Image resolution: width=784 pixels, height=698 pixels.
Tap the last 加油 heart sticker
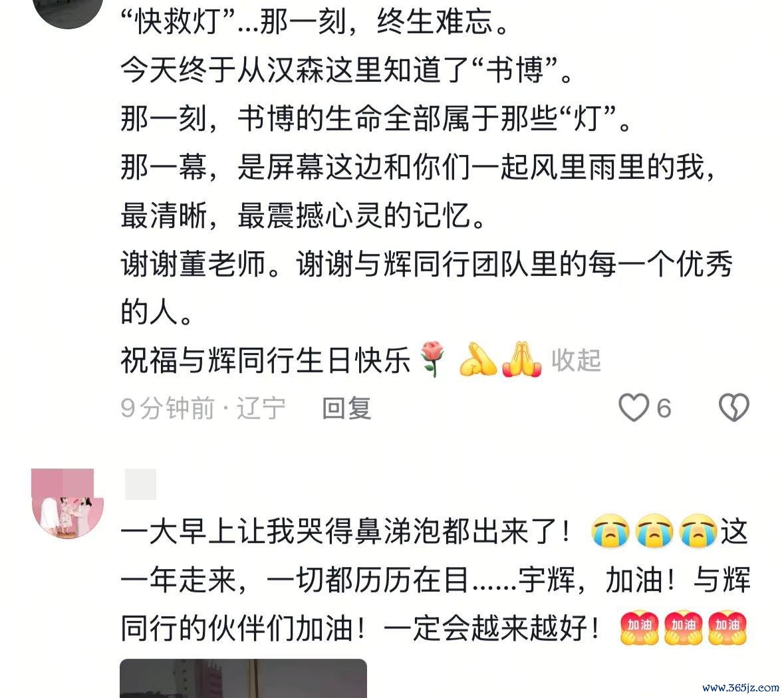pos(727,628)
